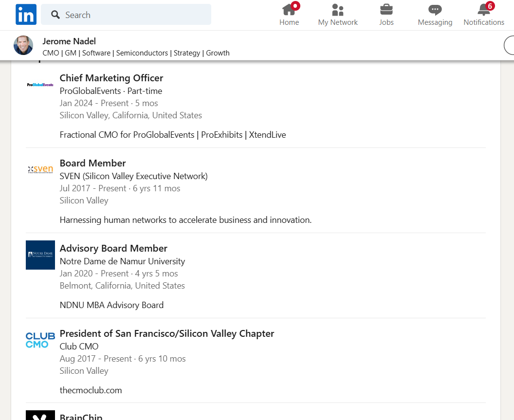Open the Jobs tab

(386, 15)
